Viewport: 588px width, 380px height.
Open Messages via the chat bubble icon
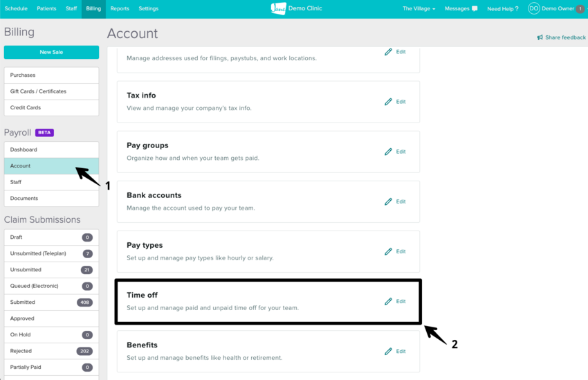coord(475,9)
